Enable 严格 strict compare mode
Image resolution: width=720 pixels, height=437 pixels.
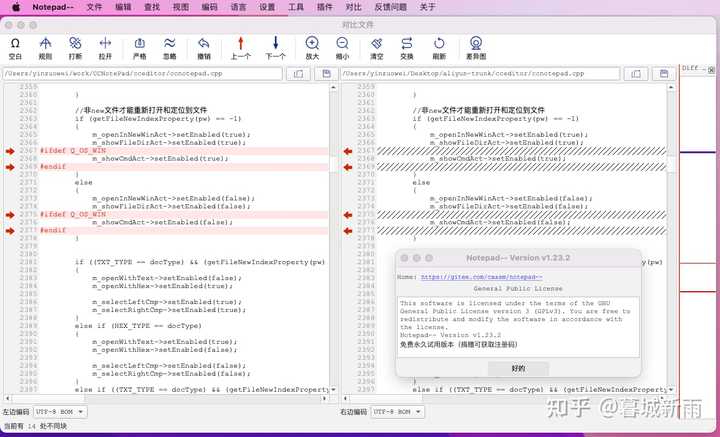140,48
